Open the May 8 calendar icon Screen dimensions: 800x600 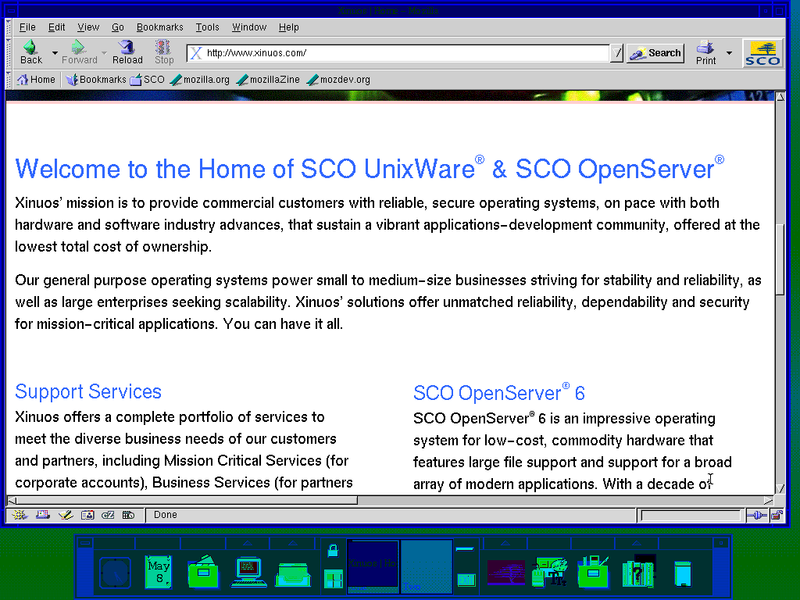point(159,571)
